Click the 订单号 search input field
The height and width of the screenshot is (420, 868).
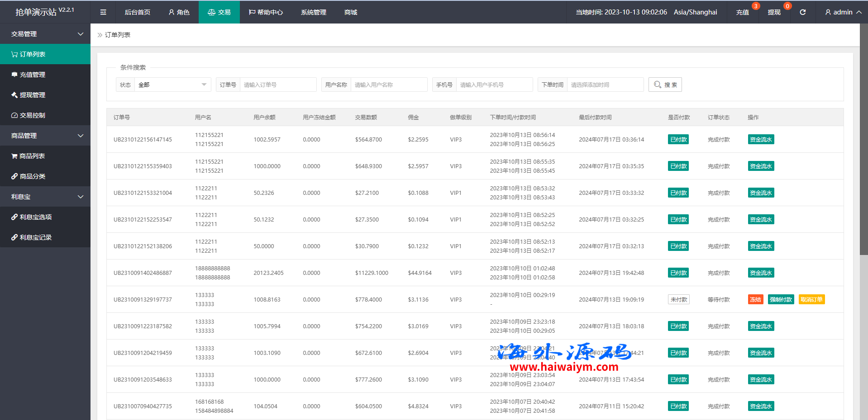click(277, 85)
